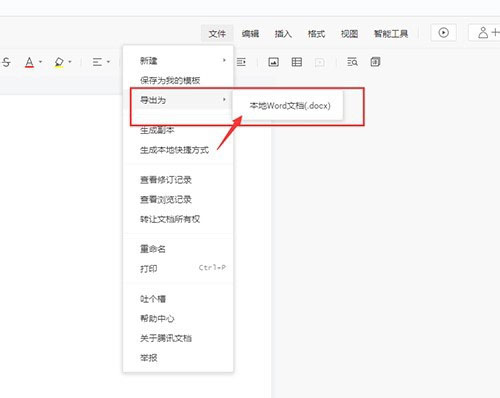Select 新建 in the file menu
This screenshot has height=398, width=500.
tap(178, 61)
